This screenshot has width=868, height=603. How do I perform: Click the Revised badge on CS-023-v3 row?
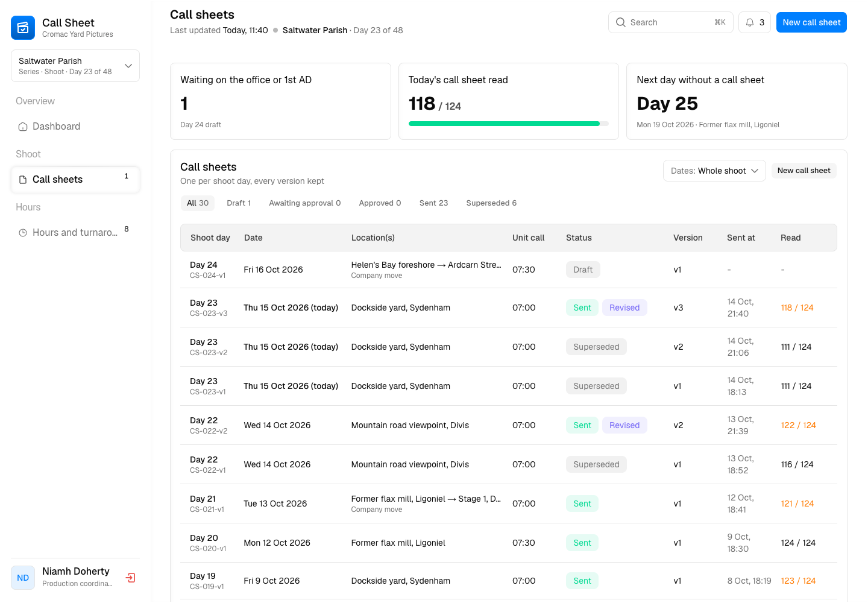[624, 308]
